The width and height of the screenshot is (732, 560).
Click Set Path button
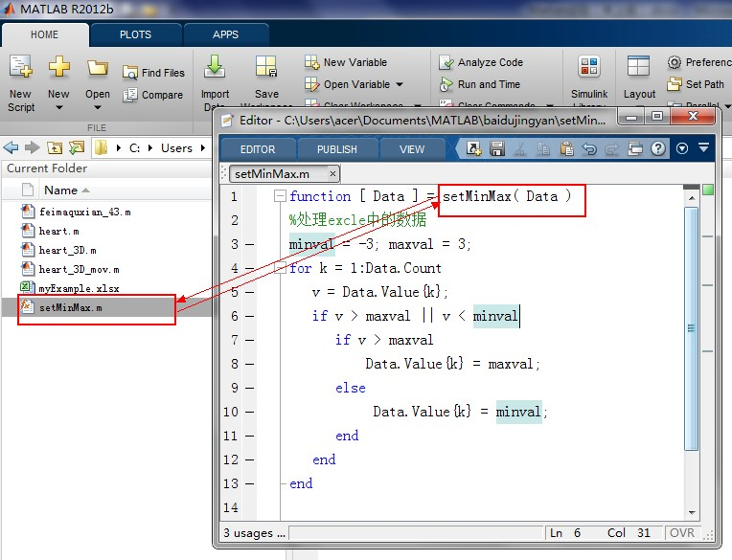(x=696, y=84)
